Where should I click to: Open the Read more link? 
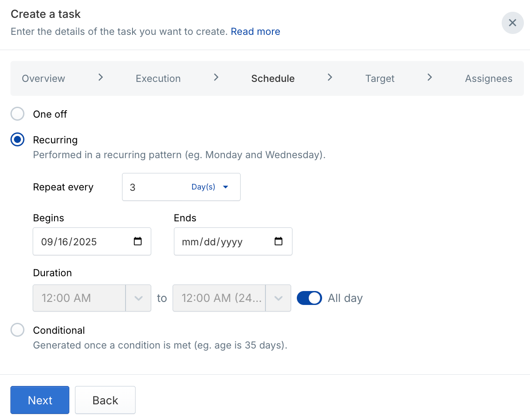(255, 32)
